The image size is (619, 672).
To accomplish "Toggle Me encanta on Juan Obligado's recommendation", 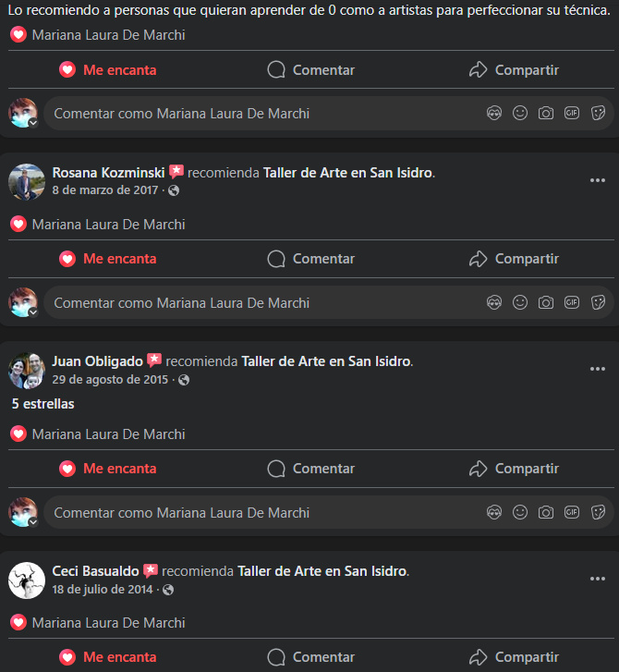I will coord(108,469).
